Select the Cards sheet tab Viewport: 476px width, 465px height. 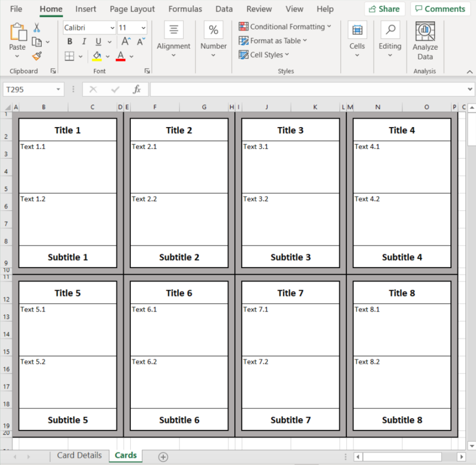tap(126, 455)
